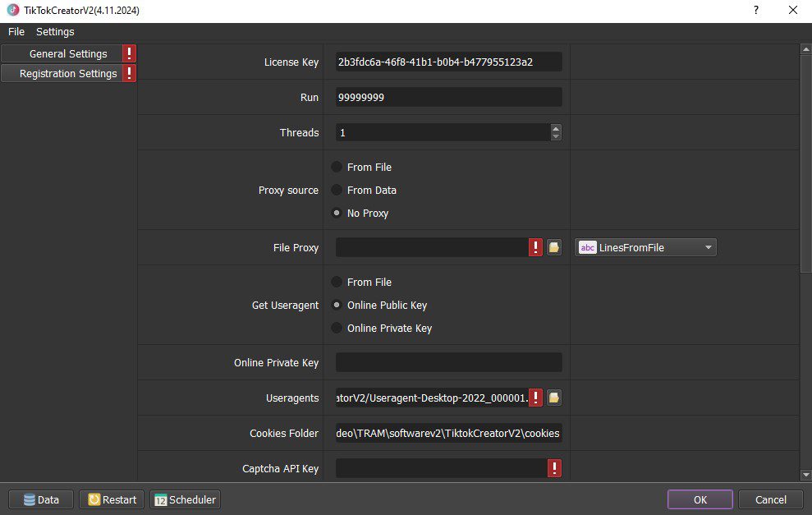Open the Data button

point(41,499)
